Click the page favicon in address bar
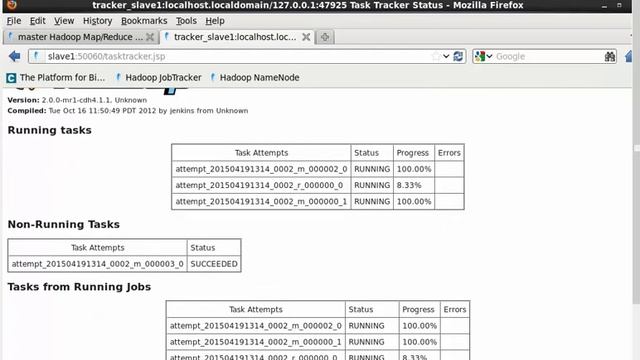 coord(36,56)
